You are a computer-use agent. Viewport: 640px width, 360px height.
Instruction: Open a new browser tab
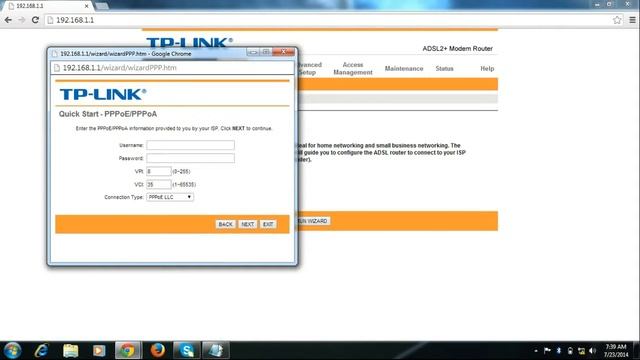tap(102, 6)
